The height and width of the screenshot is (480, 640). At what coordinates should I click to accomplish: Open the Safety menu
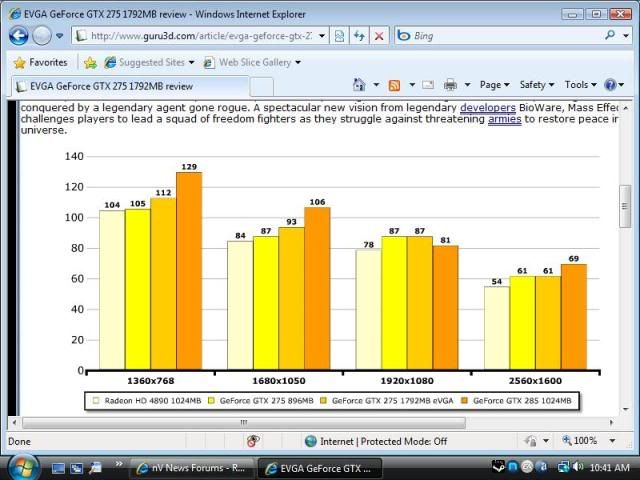tap(537, 85)
